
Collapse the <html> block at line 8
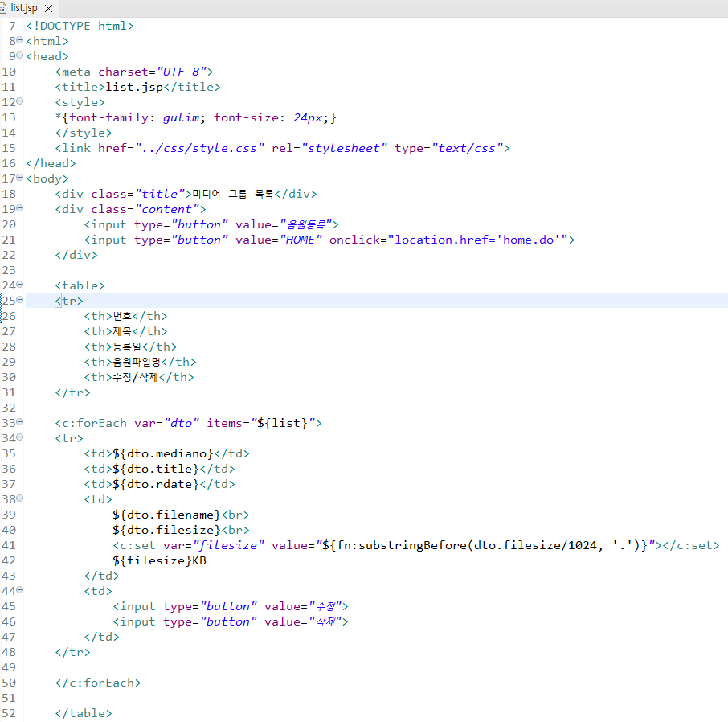(19, 40)
